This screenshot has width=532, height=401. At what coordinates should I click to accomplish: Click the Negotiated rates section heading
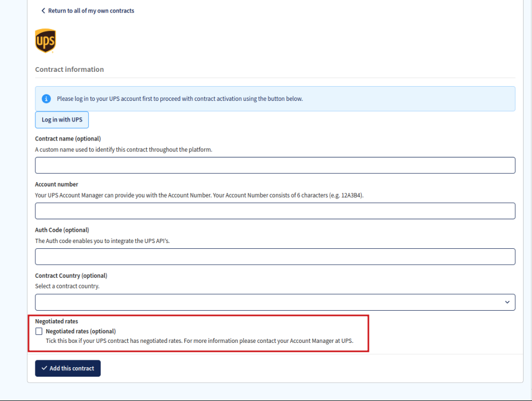56,321
